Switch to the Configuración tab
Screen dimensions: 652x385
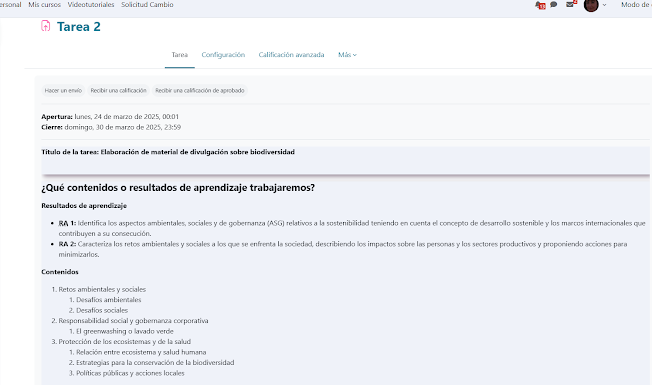pyautogui.click(x=223, y=55)
